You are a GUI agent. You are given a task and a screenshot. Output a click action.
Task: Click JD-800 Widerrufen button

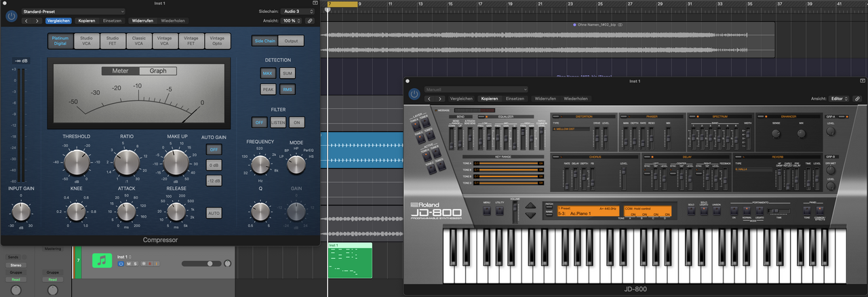pos(545,98)
